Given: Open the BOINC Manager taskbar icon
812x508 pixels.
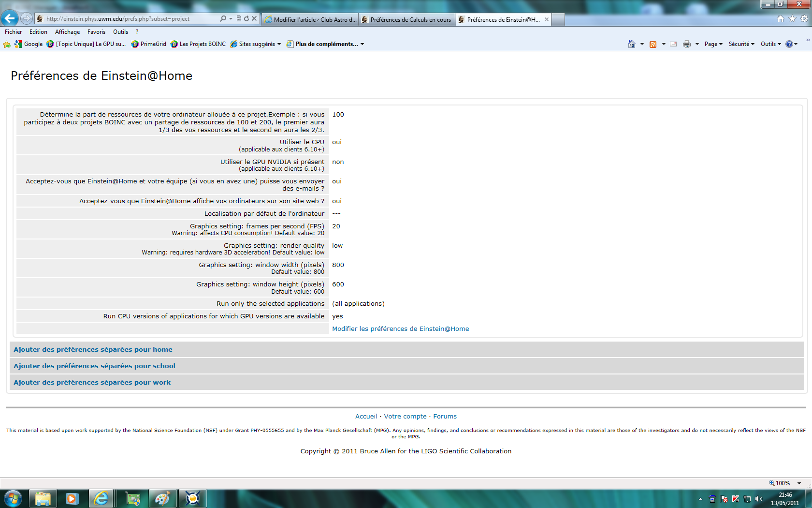Looking at the screenshot, I should (192, 498).
